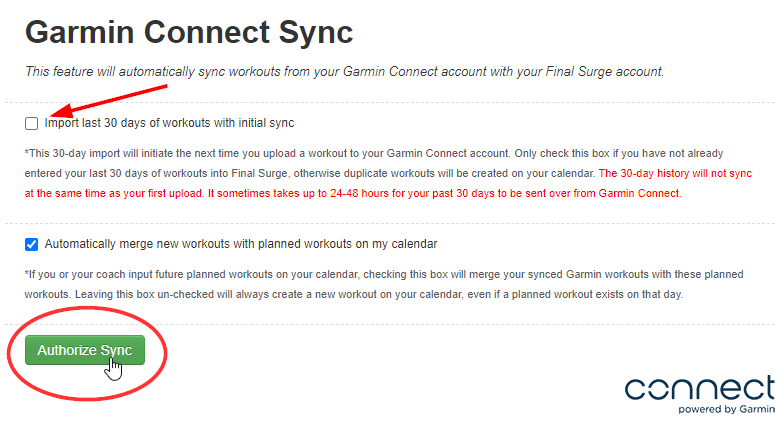
Task: Click the "Import last 30 days of workouts" label
Action: (169, 123)
